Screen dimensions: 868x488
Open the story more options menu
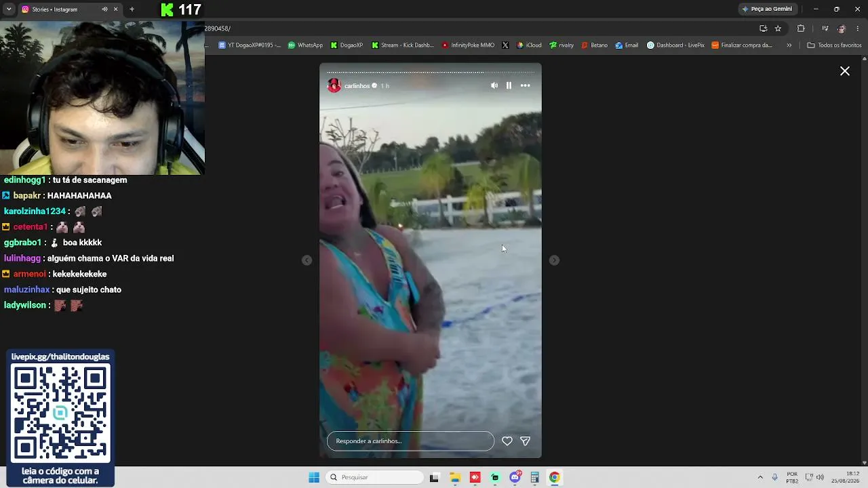click(525, 85)
